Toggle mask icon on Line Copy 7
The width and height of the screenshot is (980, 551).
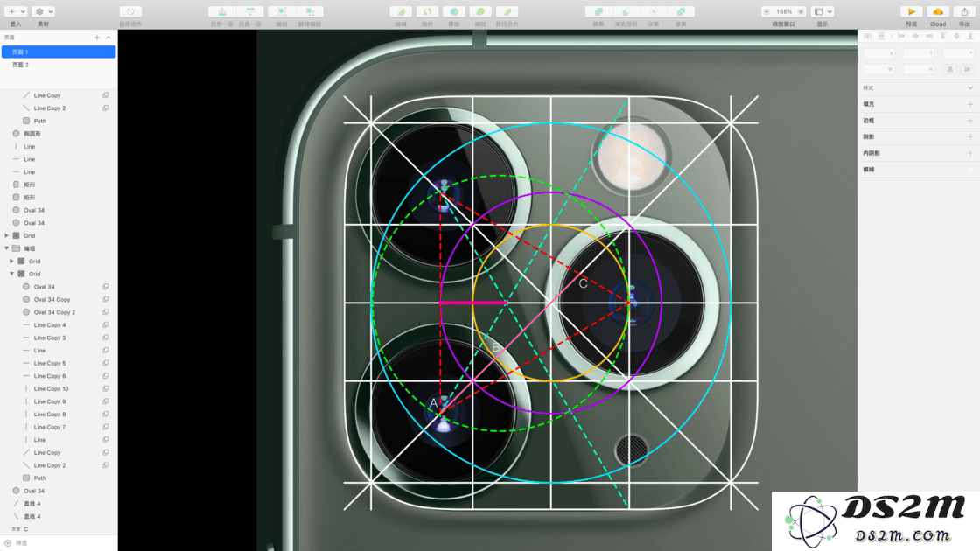pos(106,427)
